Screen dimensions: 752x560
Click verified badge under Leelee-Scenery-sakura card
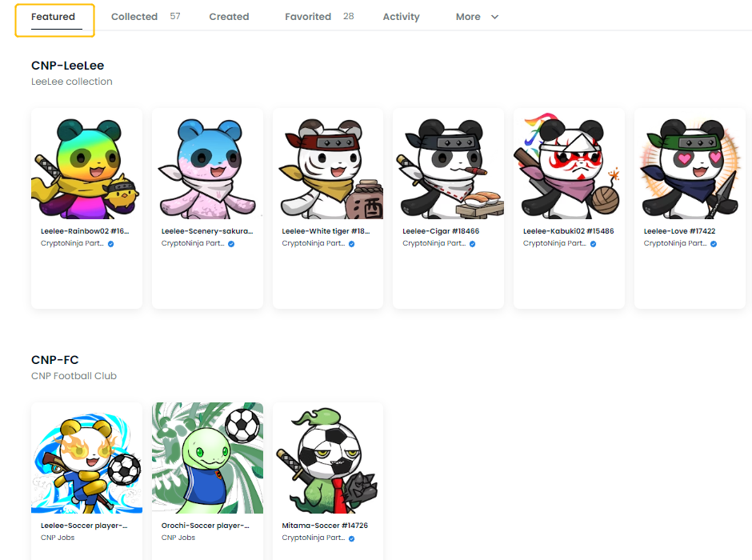pyautogui.click(x=231, y=244)
